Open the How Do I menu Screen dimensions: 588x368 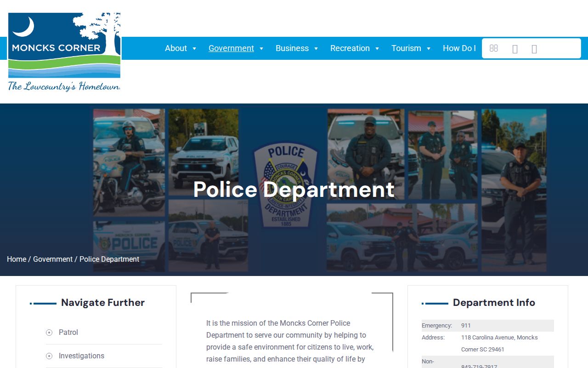tap(459, 48)
